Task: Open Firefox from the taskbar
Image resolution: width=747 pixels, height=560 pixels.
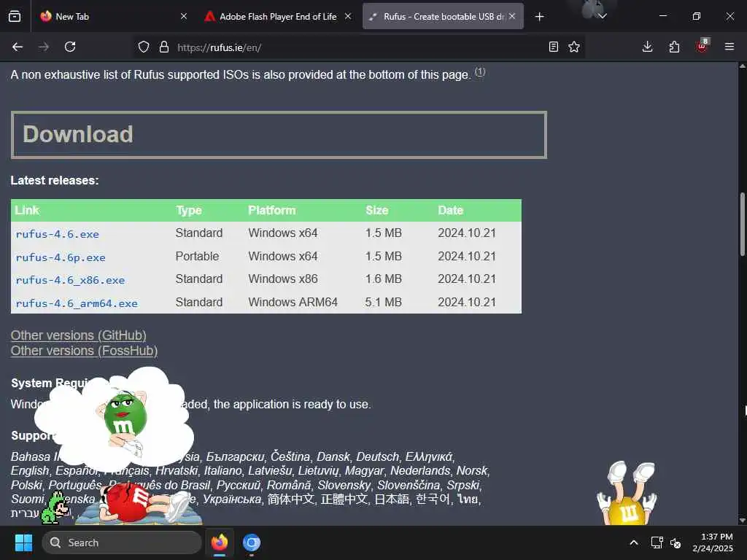Action: coord(219,542)
